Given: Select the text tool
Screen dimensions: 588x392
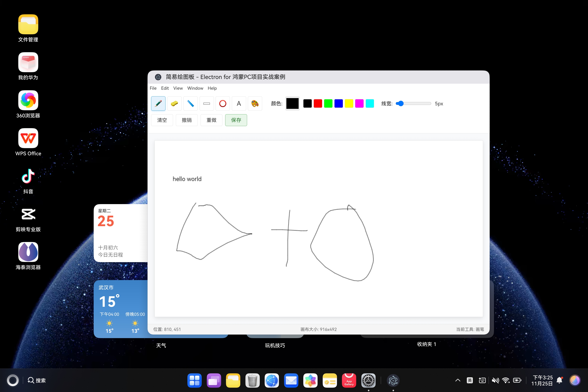Looking at the screenshot, I should (239, 103).
